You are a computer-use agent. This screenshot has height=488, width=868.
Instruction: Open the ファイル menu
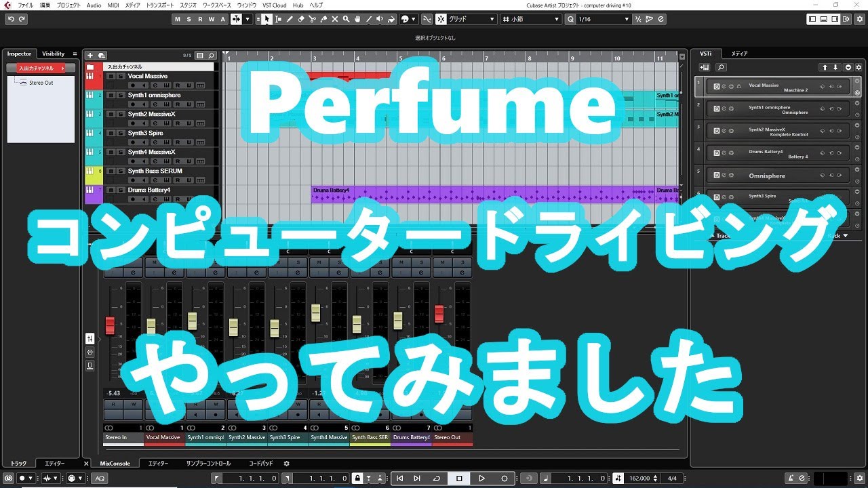pyautogui.click(x=26, y=5)
